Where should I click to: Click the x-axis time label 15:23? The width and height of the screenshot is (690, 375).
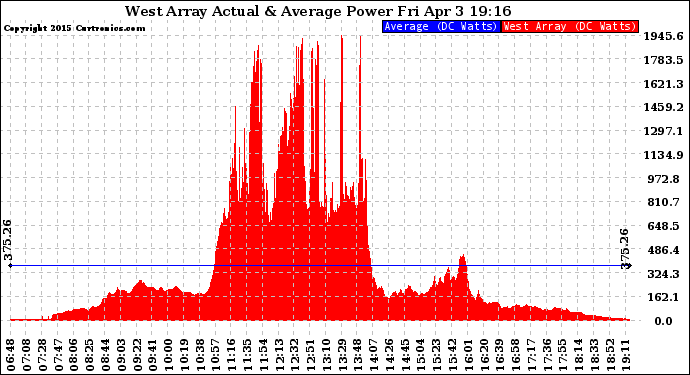(437, 355)
